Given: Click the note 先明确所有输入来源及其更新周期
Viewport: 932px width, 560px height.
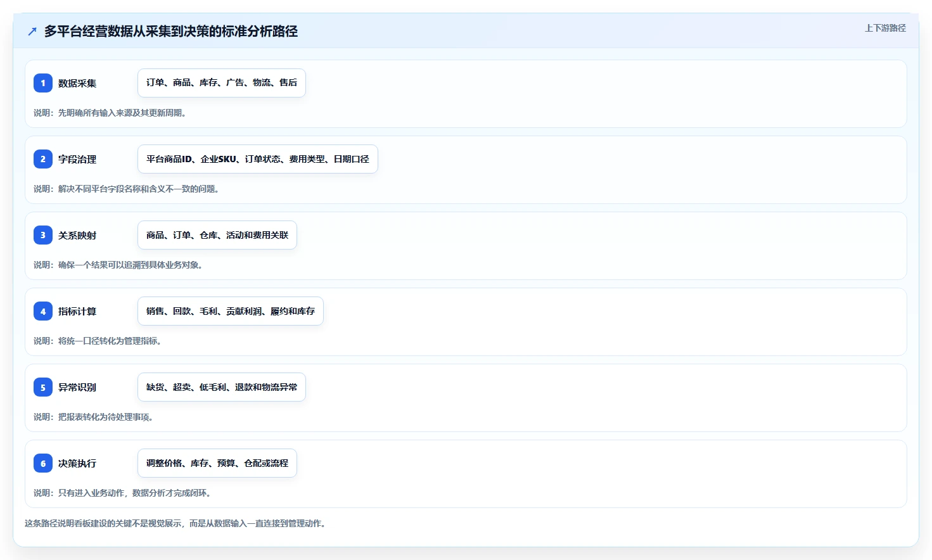Looking at the screenshot, I should click(x=110, y=113).
